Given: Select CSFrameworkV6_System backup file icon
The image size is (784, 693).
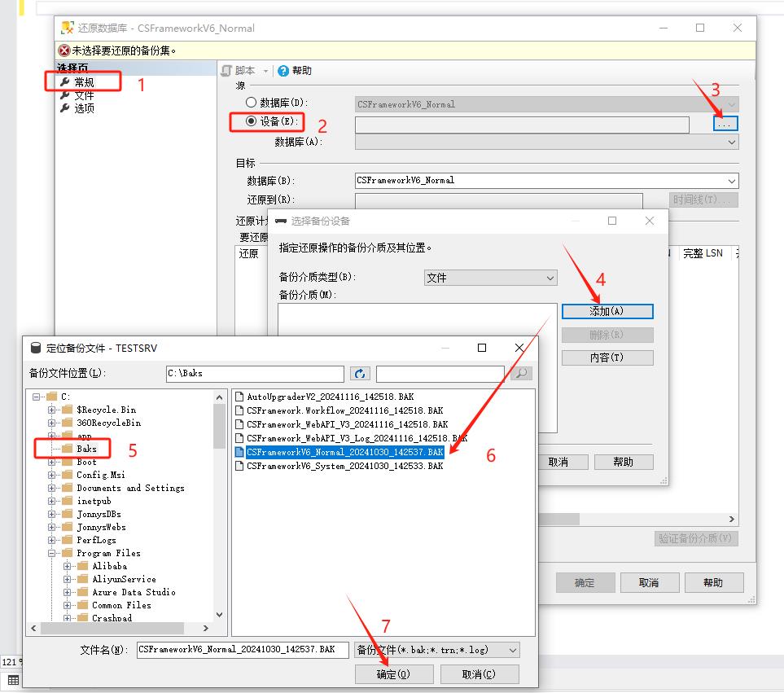Looking at the screenshot, I should click(239, 467).
